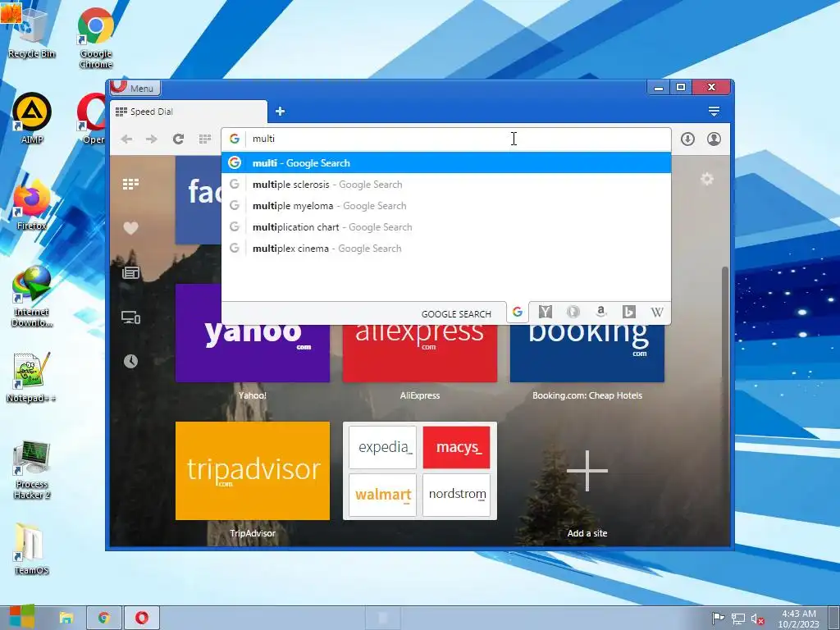Viewport: 840px width, 630px height.
Task: Open news icon in sidebar
Action: [130, 272]
